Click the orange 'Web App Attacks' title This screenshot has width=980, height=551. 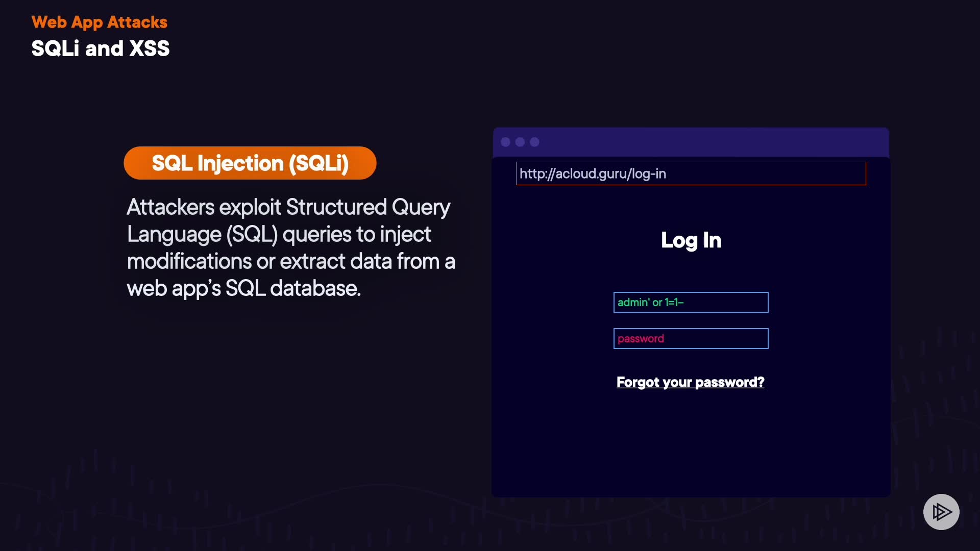tap(99, 22)
